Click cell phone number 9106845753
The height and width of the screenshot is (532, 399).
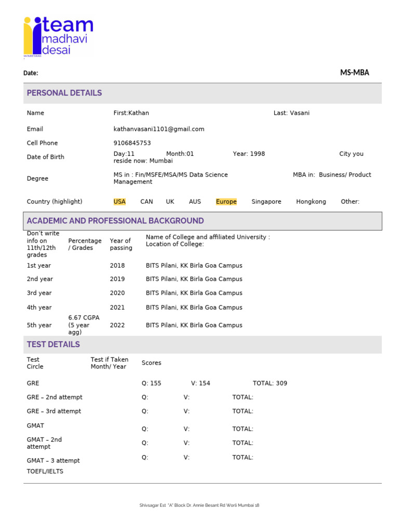[x=132, y=143]
